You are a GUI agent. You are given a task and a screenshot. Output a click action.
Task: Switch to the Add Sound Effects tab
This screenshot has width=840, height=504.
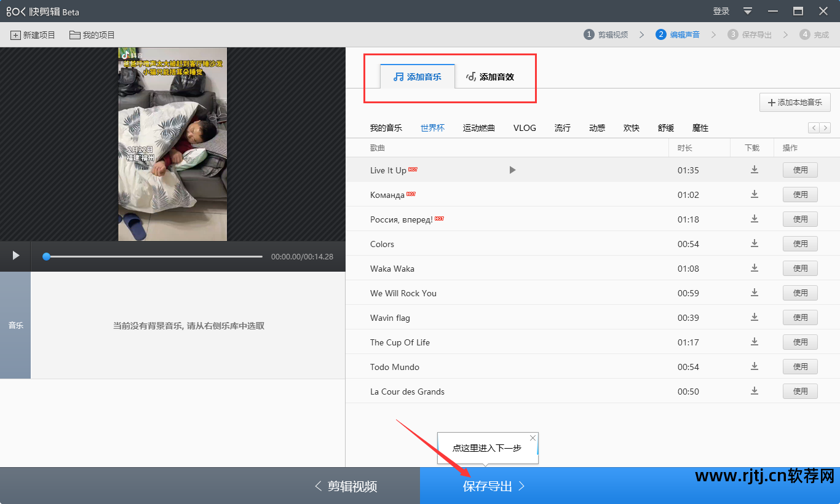(490, 77)
